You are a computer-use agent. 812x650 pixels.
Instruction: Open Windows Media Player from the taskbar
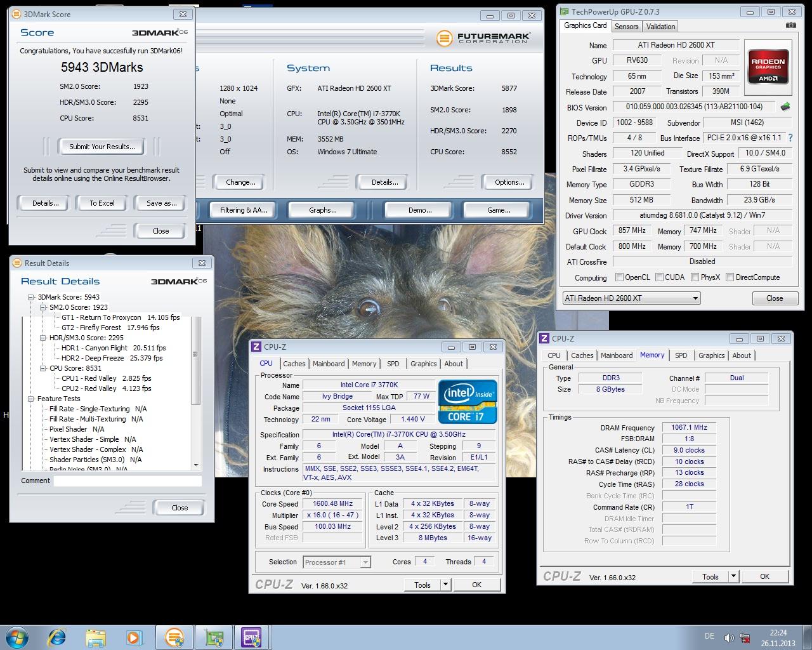coord(134,637)
